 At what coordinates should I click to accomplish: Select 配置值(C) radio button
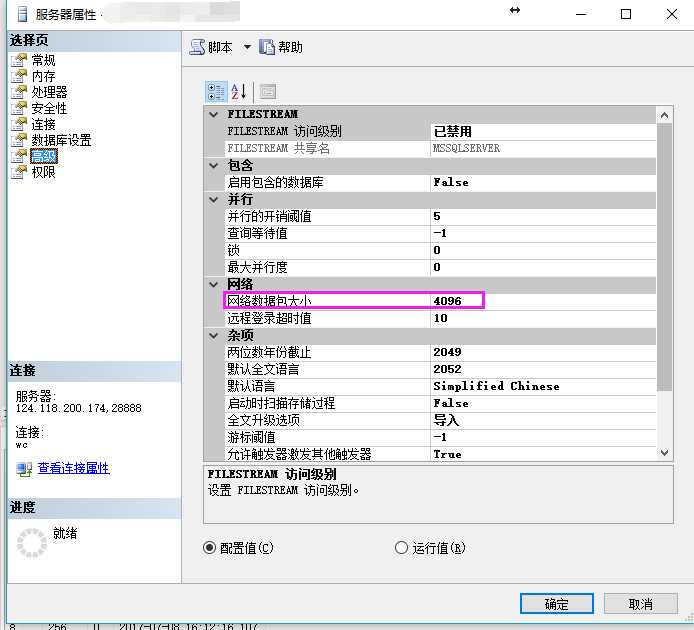coord(209,548)
